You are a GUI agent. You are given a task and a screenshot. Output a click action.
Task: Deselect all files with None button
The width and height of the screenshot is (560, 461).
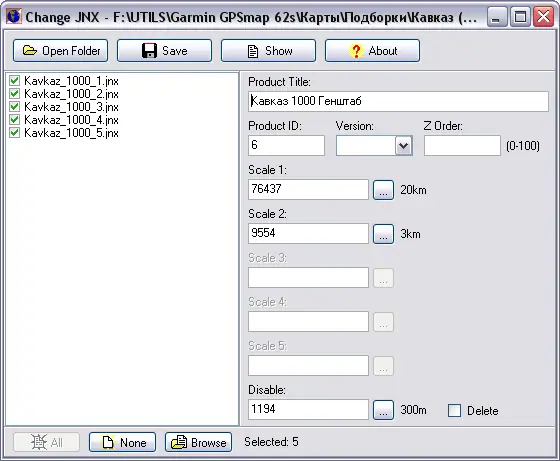tap(122, 442)
